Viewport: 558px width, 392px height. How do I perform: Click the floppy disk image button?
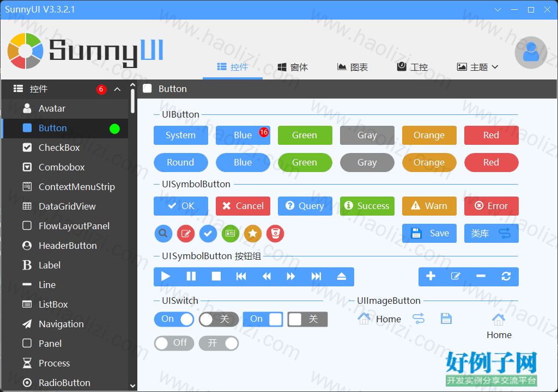(x=446, y=318)
